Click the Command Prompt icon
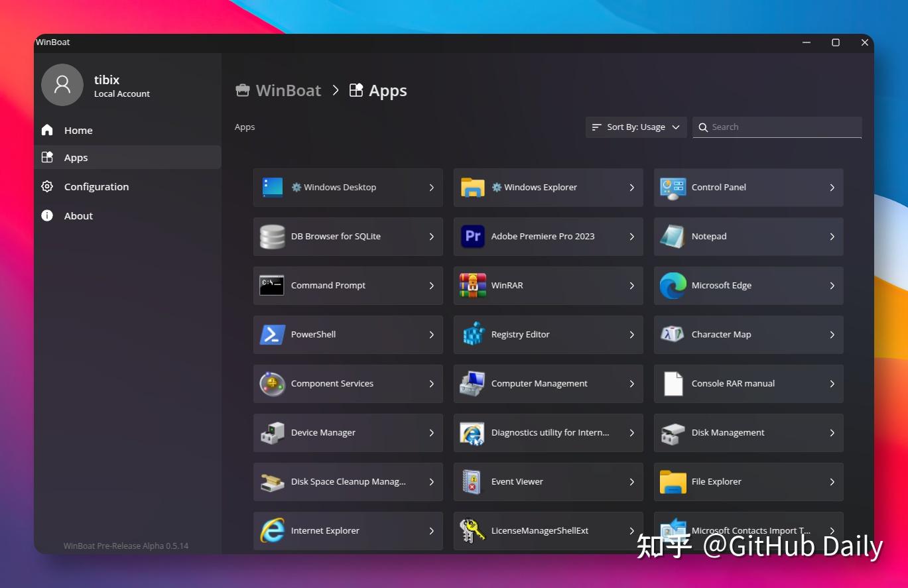This screenshot has height=588, width=908. [273, 286]
